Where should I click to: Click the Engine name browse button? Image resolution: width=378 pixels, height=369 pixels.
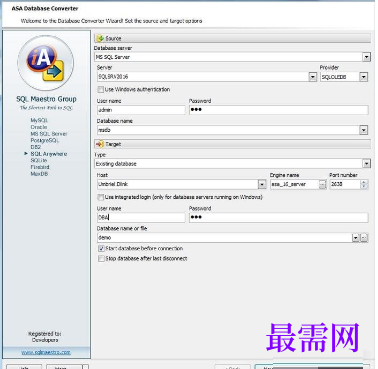click(x=322, y=184)
